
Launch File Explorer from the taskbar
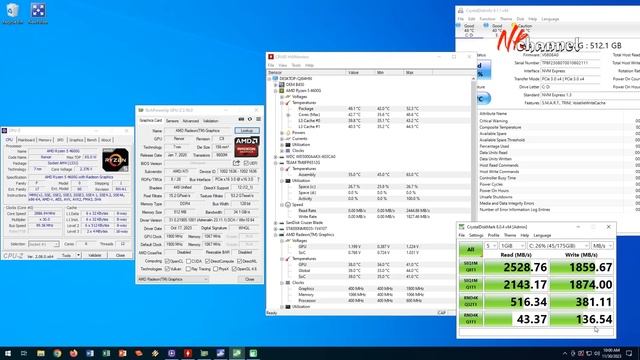point(41,353)
